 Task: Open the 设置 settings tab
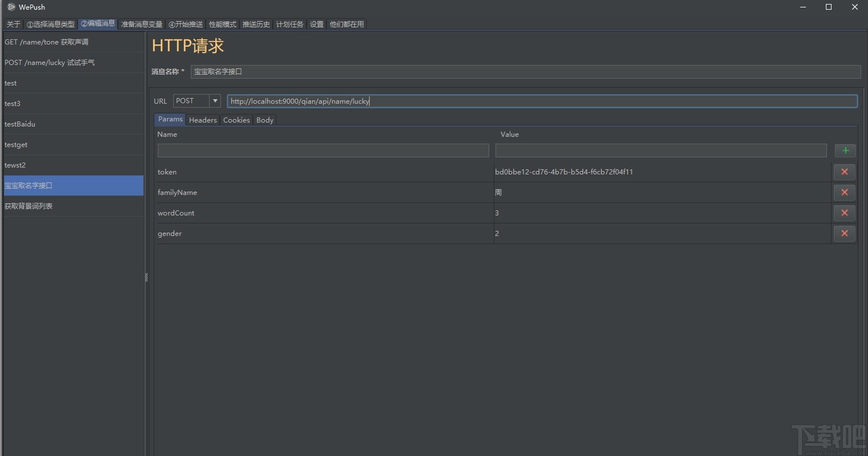coord(317,24)
